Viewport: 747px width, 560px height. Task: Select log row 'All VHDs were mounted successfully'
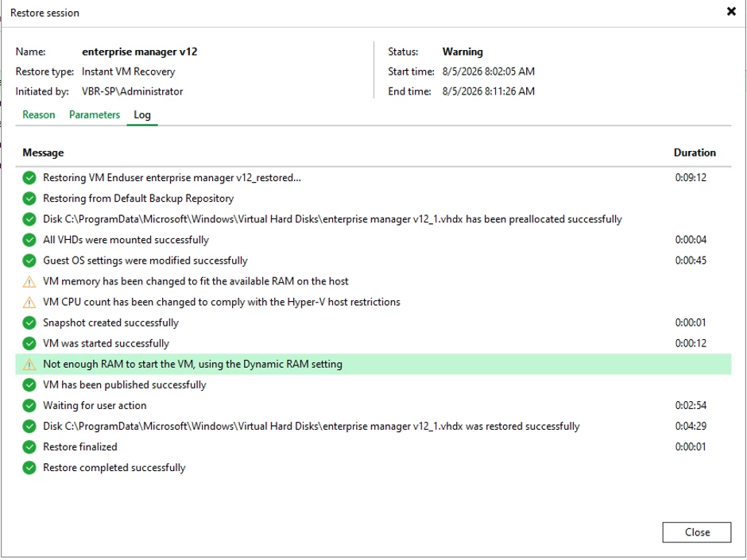pyautogui.click(x=373, y=240)
